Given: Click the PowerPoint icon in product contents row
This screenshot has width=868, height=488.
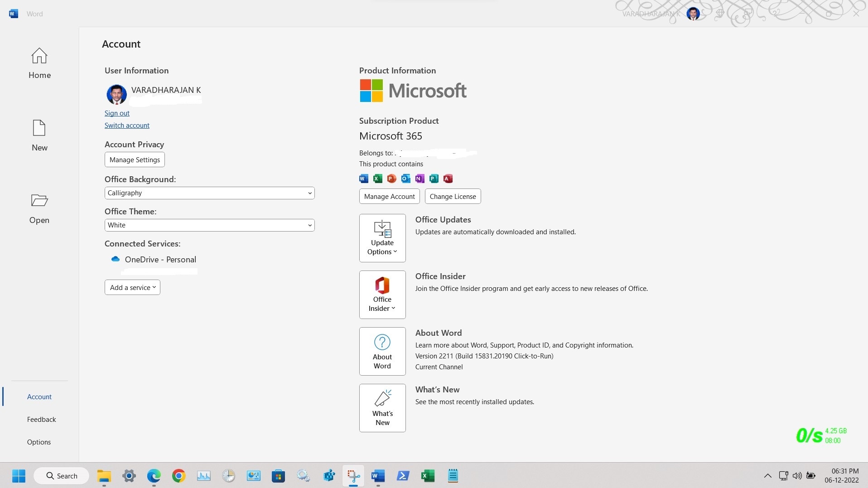Looking at the screenshot, I should click(392, 179).
